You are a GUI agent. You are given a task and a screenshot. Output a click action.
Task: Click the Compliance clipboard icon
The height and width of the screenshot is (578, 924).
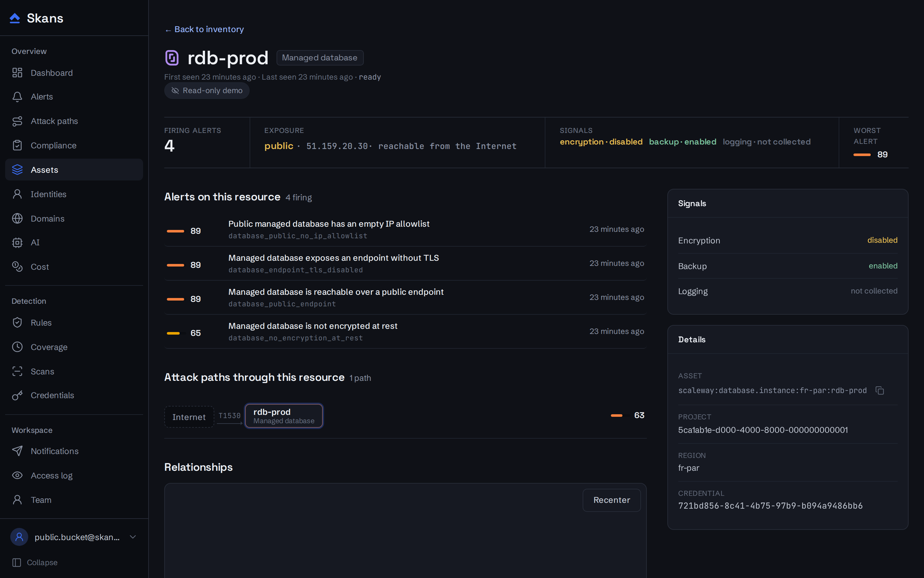[x=17, y=145]
